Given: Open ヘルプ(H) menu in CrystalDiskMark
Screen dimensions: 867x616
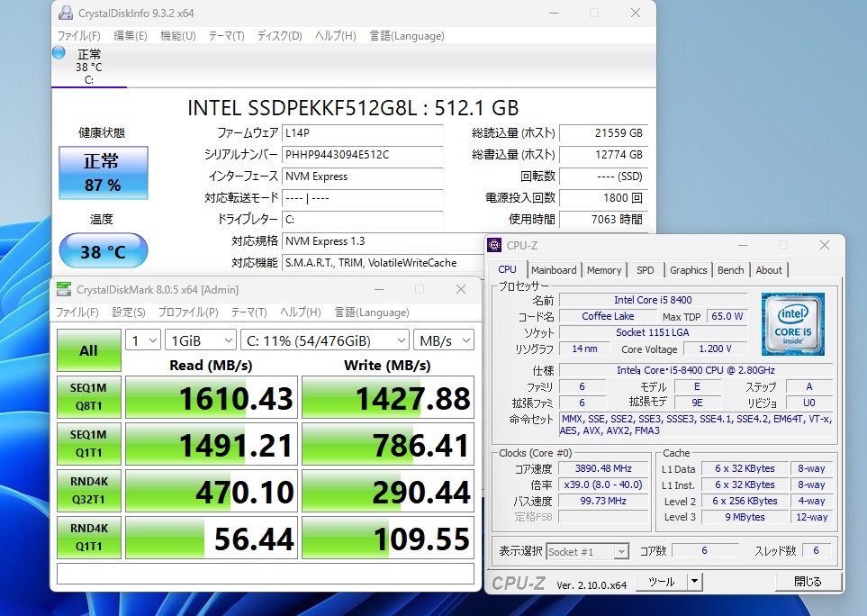Looking at the screenshot, I should pos(300,313).
